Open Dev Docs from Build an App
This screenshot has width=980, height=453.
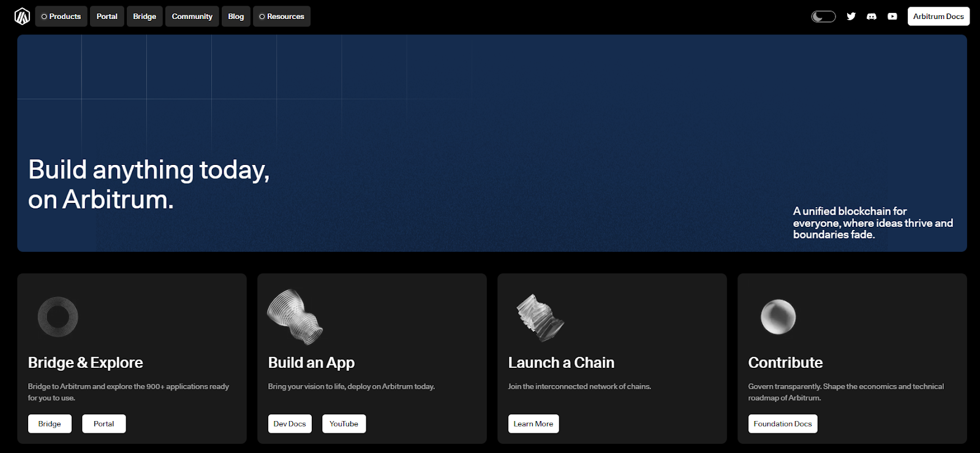point(290,424)
